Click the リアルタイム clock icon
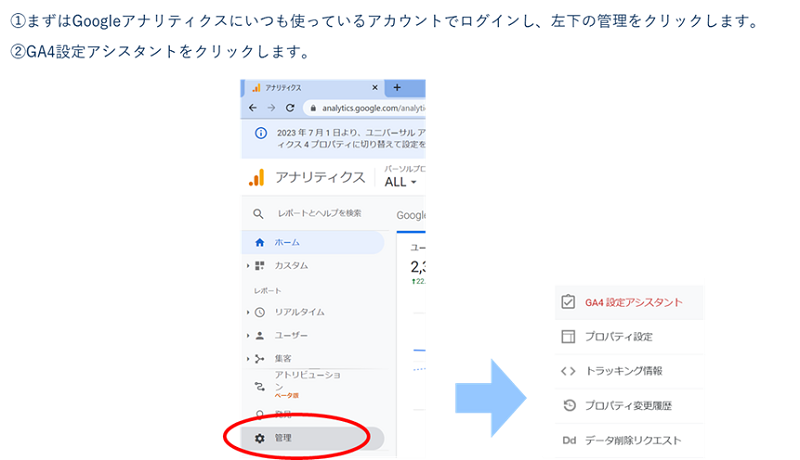This screenshot has width=800, height=460. [260, 312]
